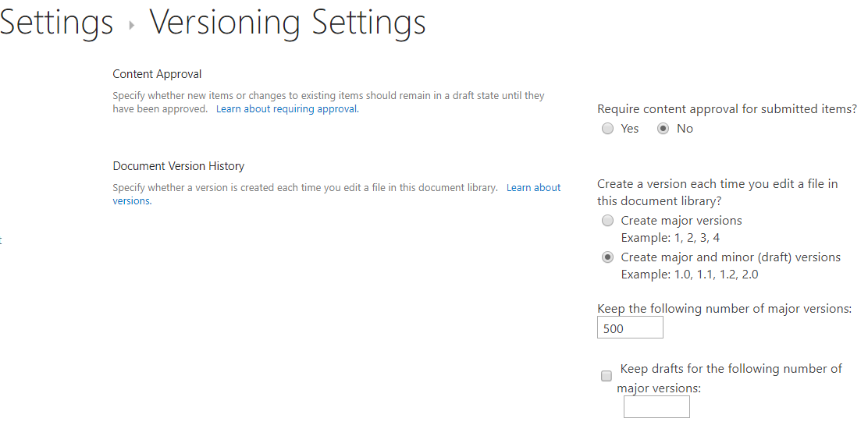Click the breadcrumb arrow separator after Settings

point(132,25)
